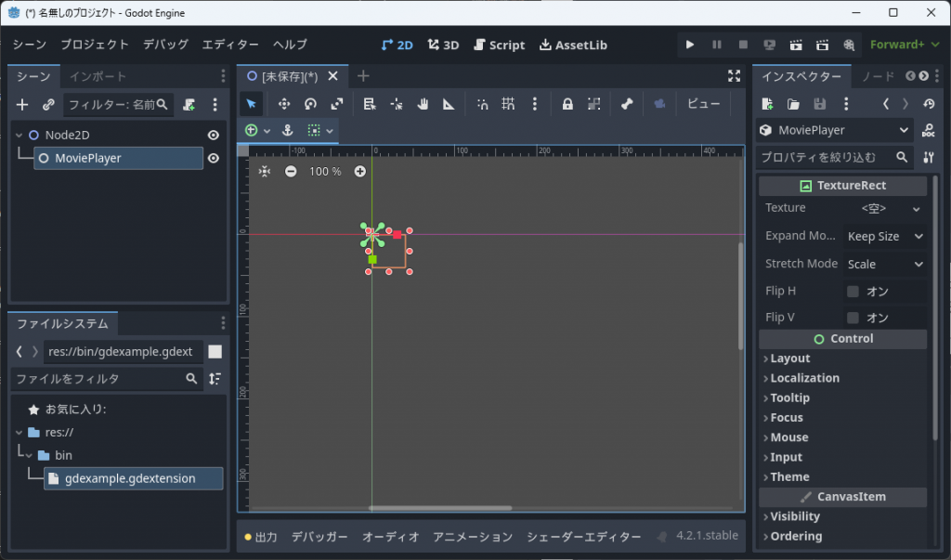Open the Stretch Mode dropdown
Viewport: 951px width, 560px height.
pyautogui.click(x=884, y=264)
